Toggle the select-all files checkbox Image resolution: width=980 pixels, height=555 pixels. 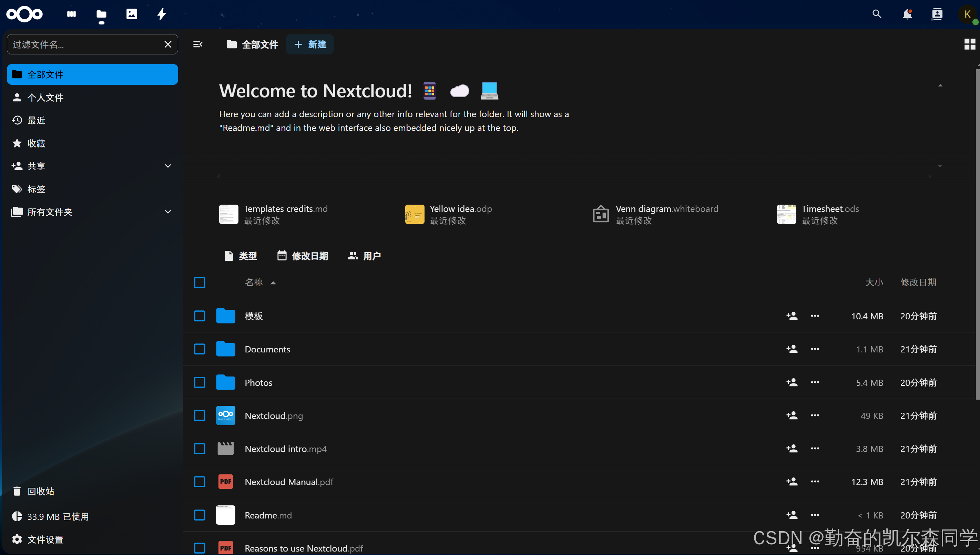tap(200, 282)
